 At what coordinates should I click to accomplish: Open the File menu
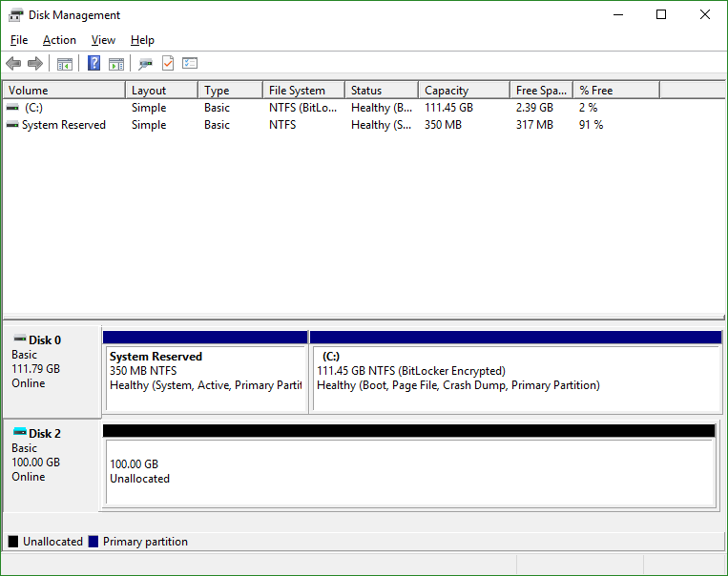19,40
